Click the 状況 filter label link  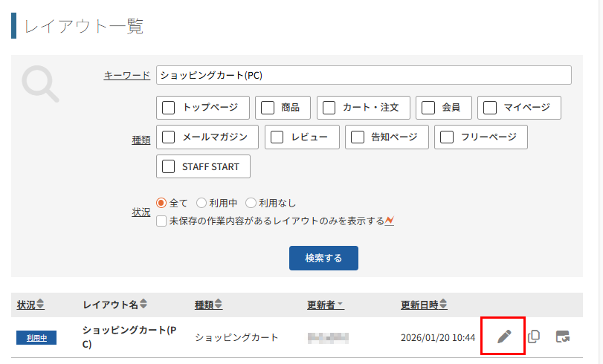pyautogui.click(x=141, y=212)
